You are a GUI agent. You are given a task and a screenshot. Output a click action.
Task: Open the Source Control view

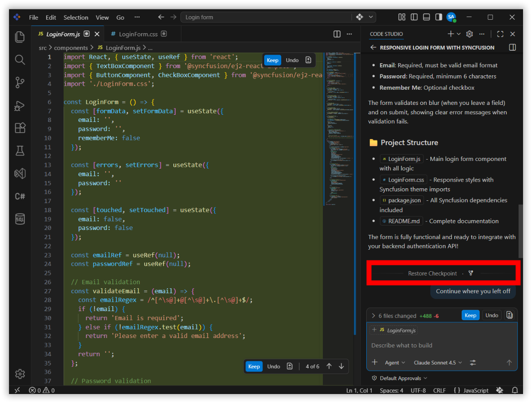20,82
